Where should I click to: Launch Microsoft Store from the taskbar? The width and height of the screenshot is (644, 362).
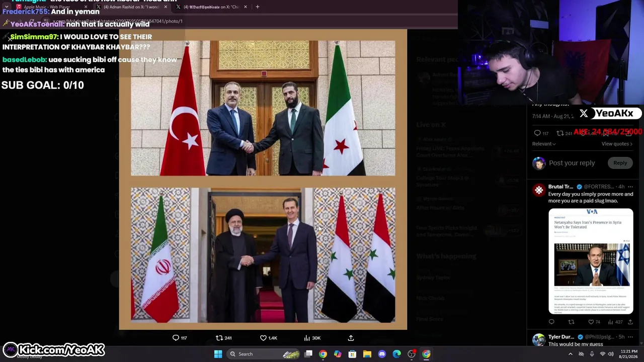(352, 354)
